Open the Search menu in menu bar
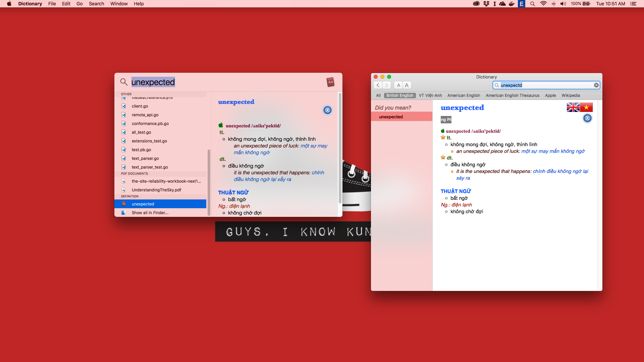The height and width of the screenshot is (362, 644). tap(96, 4)
